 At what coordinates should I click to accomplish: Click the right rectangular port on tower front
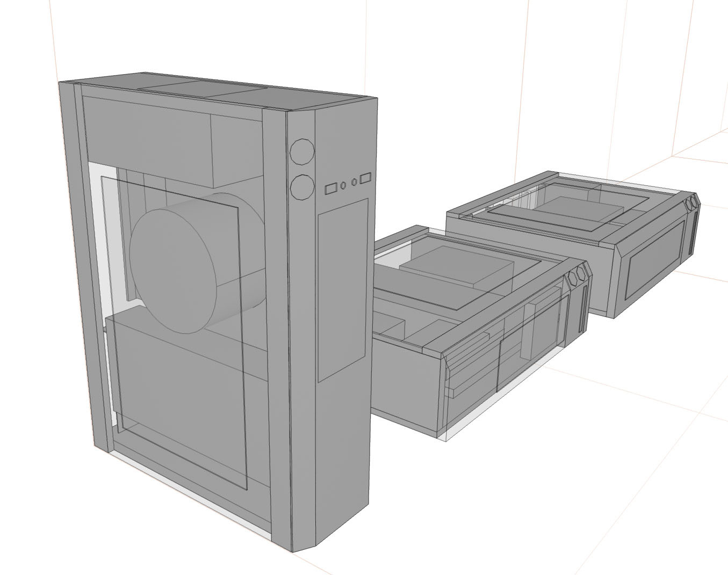(x=366, y=177)
